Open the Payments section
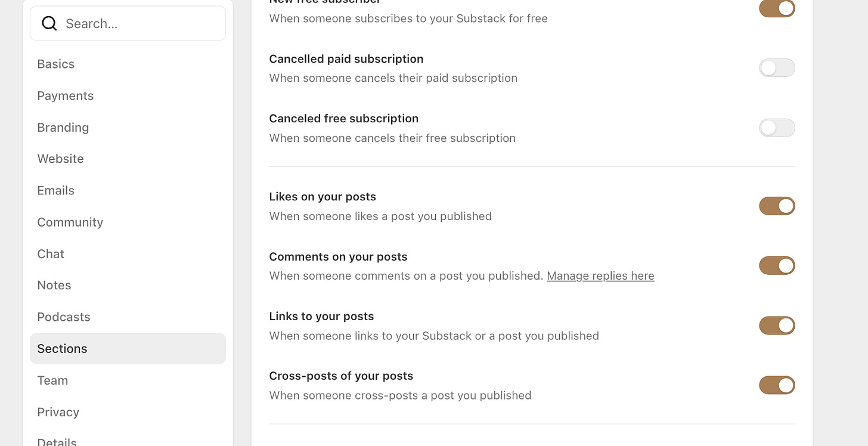This screenshot has height=446, width=868. point(66,95)
